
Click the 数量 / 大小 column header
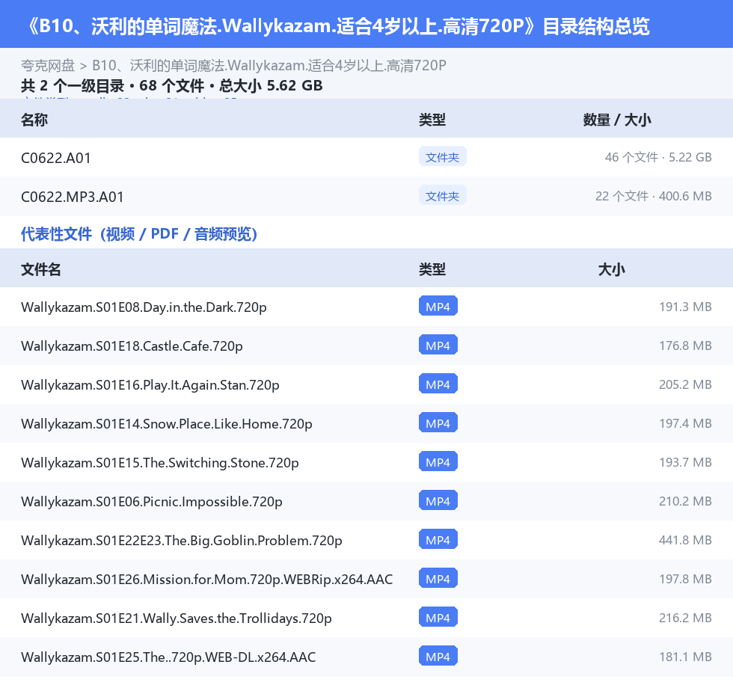[617, 120]
